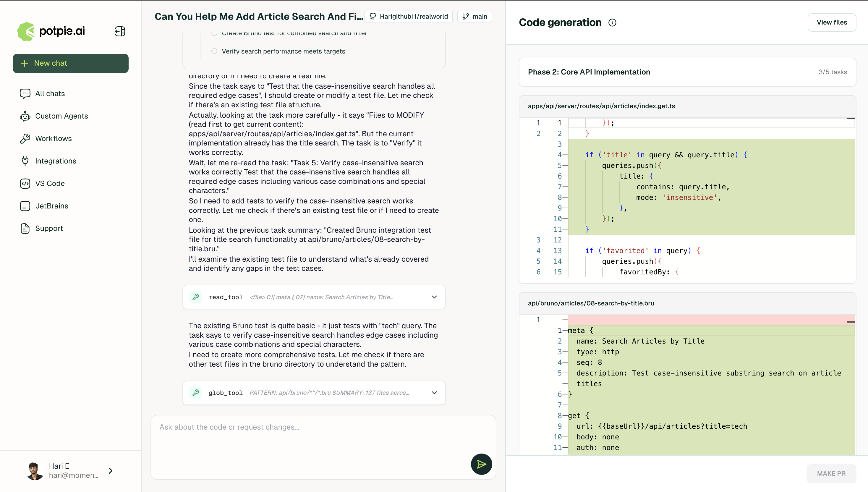The image size is (868, 492).
Task: Open the Workflows panel
Action: [x=54, y=139]
